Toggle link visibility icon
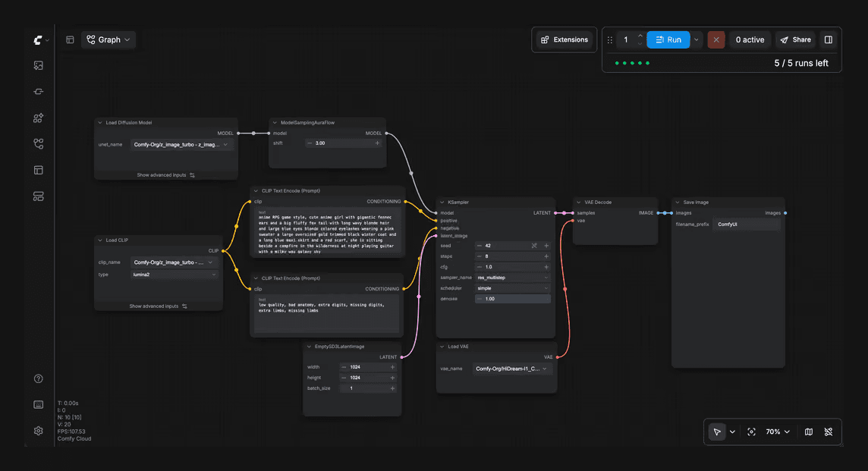 pyautogui.click(x=828, y=432)
